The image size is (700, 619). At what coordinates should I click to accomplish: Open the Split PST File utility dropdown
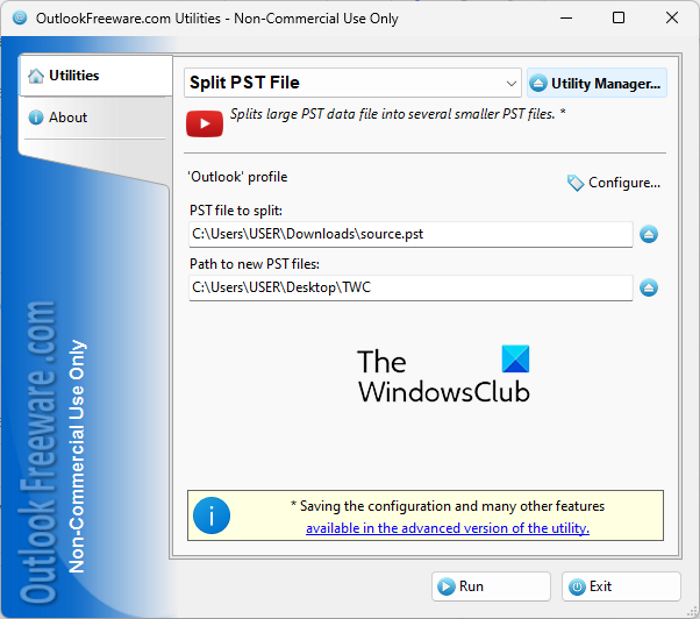click(x=352, y=83)
